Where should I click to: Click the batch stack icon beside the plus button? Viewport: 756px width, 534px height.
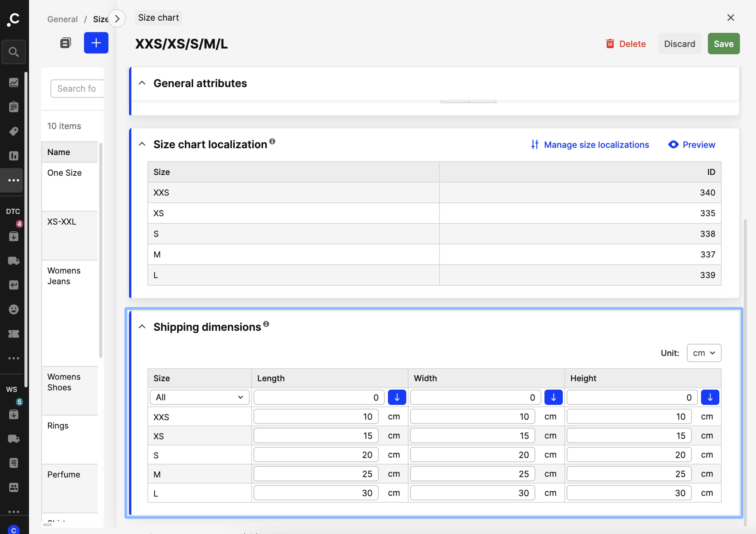[65, 43]
